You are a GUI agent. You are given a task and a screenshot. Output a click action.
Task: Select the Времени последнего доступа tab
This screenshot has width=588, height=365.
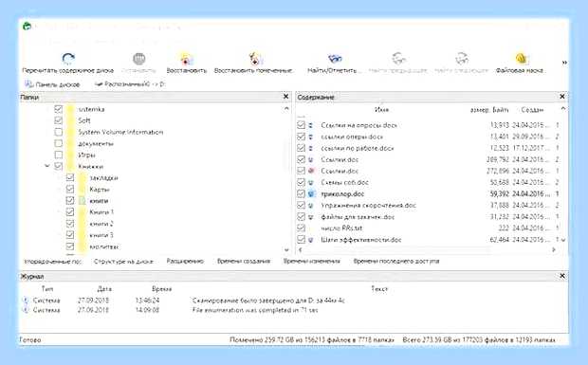tap(396, 262)
